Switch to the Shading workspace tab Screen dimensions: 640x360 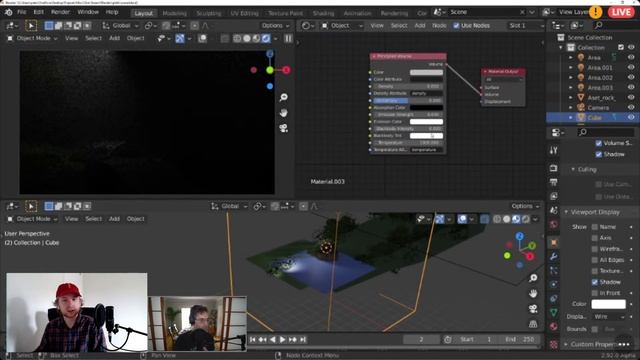(x=323, y=13)
